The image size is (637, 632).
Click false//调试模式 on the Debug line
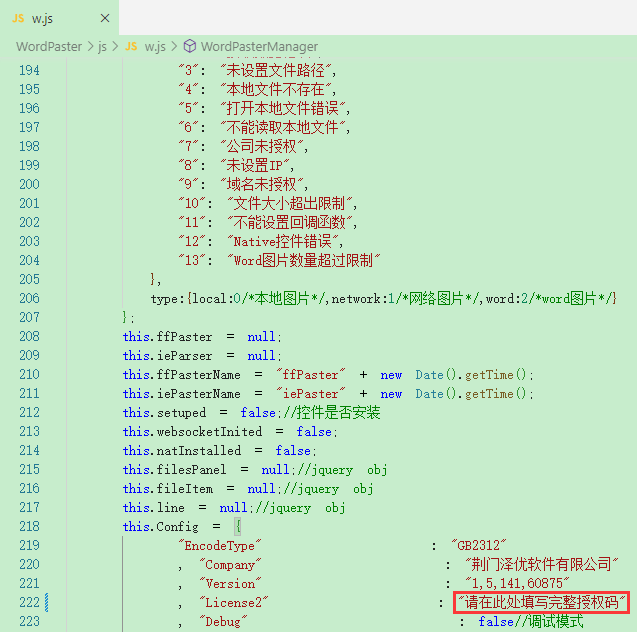pos(531,622)
